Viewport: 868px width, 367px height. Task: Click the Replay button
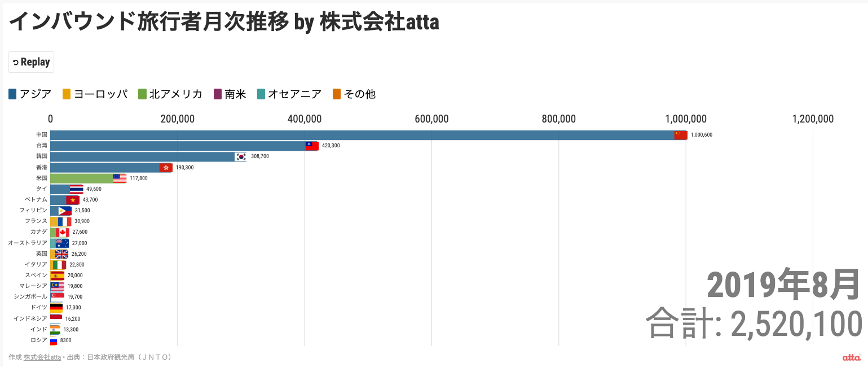tap(31, 62)
